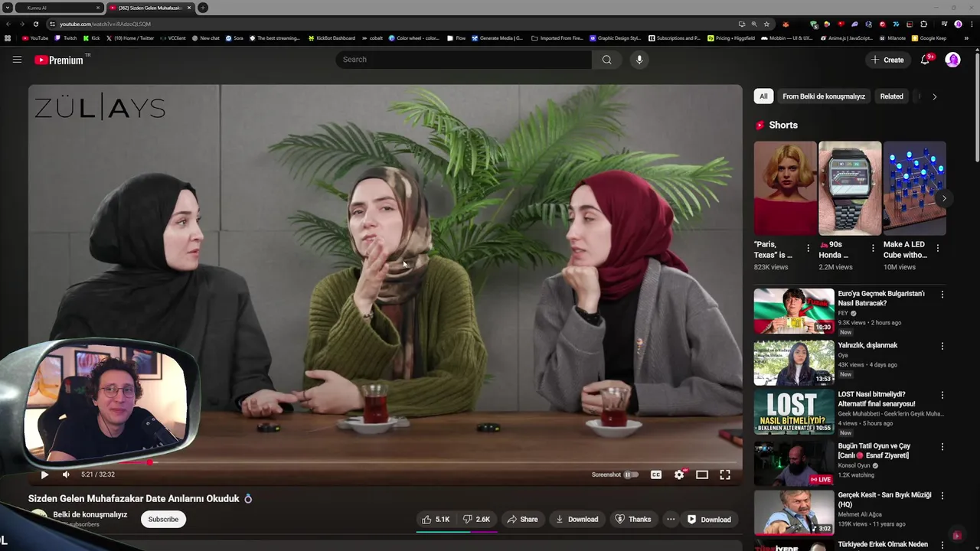
Task: Start voice search with microphone
Action: [x=639, y=60]
